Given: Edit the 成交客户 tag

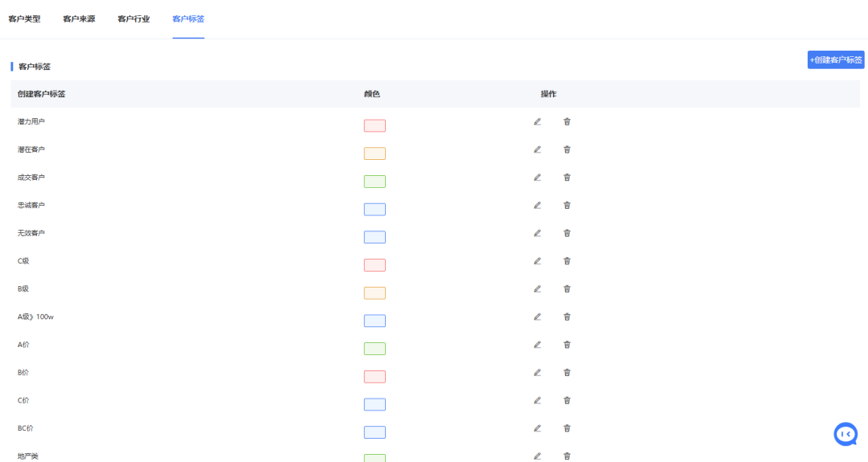Looking at the screenshot, I should (537, 178).
